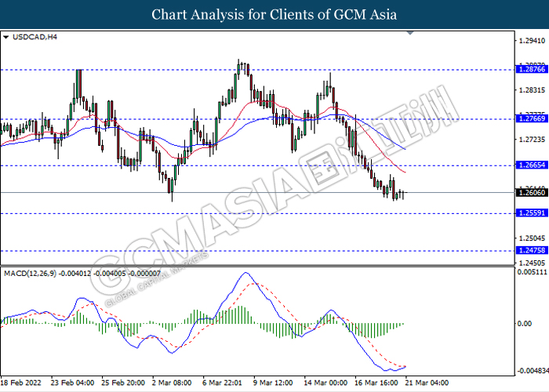Click the 1.24758 support level label

(532, 250)
